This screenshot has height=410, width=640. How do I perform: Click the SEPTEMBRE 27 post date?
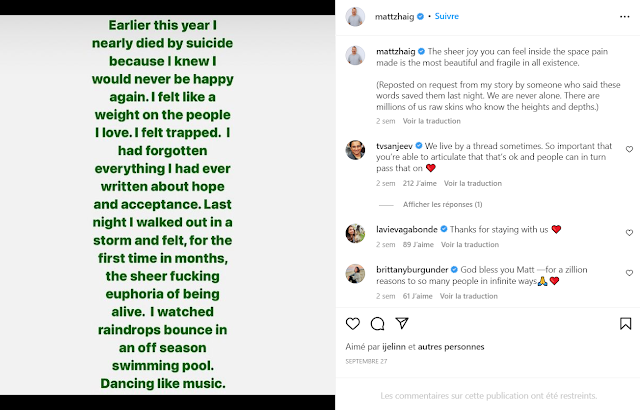pos(365,360)
